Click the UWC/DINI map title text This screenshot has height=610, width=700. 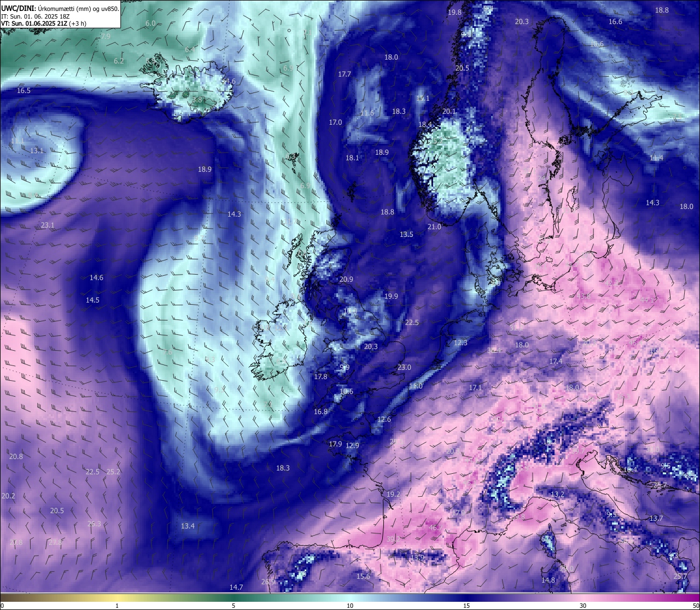pos(60,8)
